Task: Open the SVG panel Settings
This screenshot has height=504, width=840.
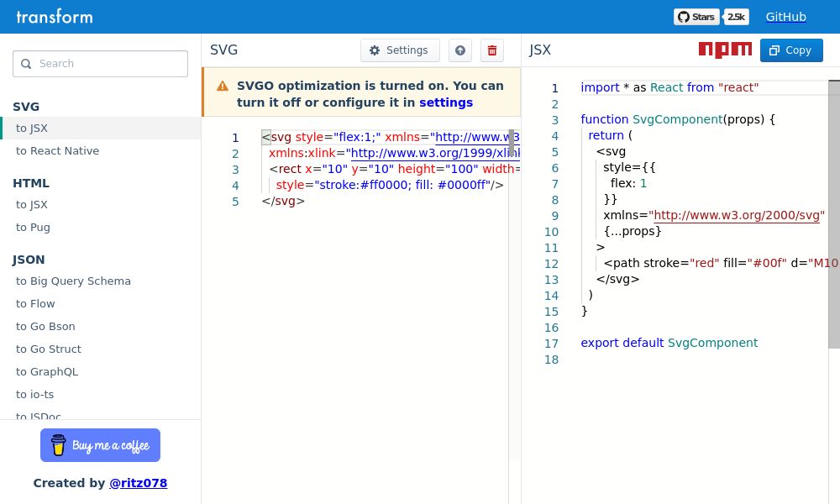Action: coord(400,50)
